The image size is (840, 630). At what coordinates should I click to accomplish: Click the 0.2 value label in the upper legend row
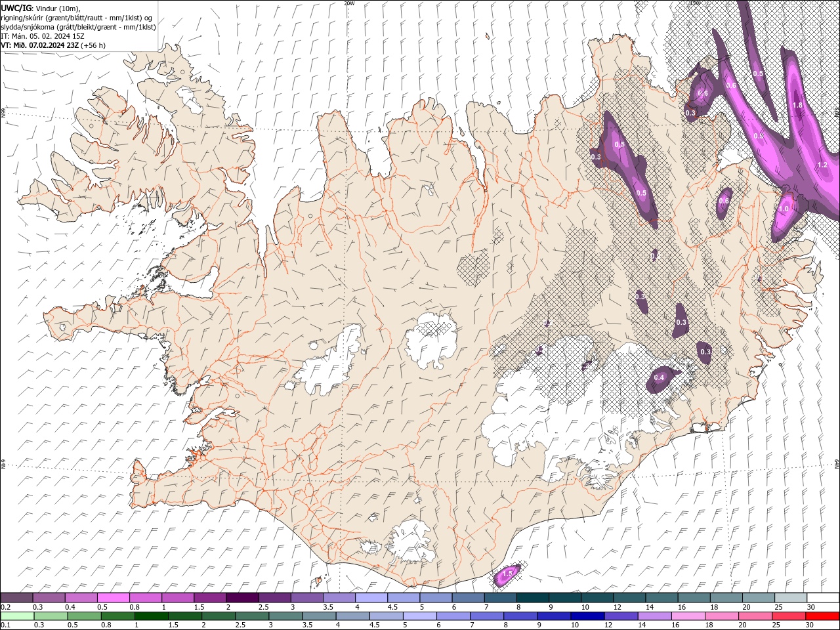tap(5, 607)
